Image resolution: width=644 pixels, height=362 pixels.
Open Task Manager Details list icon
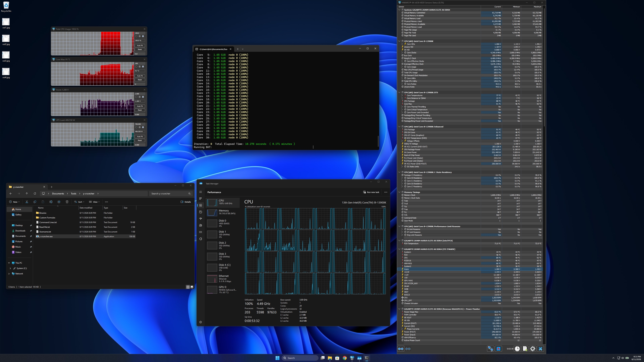tap(201, 232)
